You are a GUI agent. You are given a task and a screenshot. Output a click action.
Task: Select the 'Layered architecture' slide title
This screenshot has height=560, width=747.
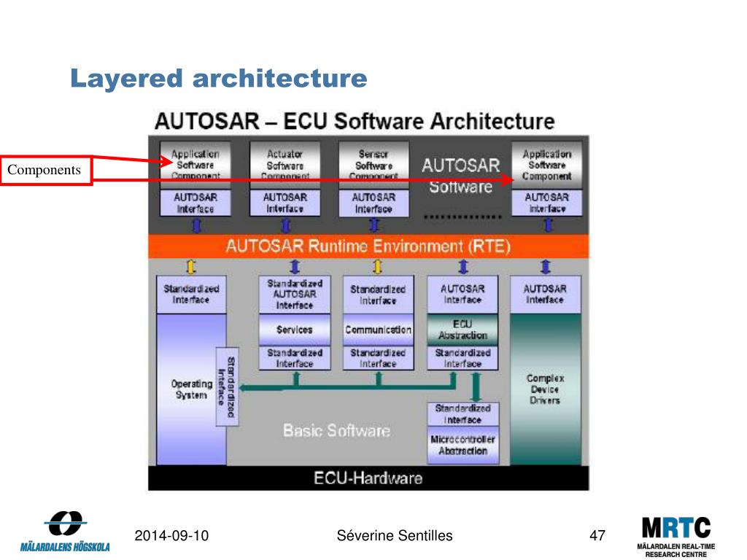(219, 79)
